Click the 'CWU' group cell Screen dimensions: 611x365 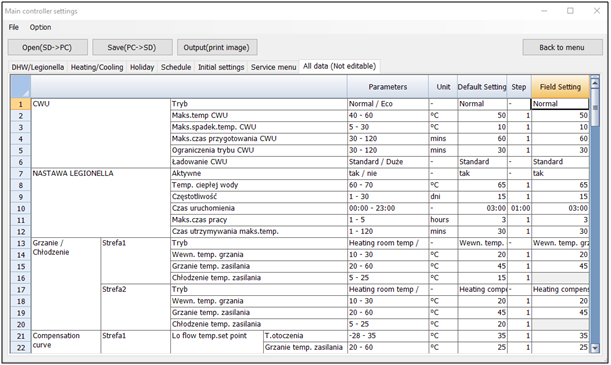tap(101, 133)
